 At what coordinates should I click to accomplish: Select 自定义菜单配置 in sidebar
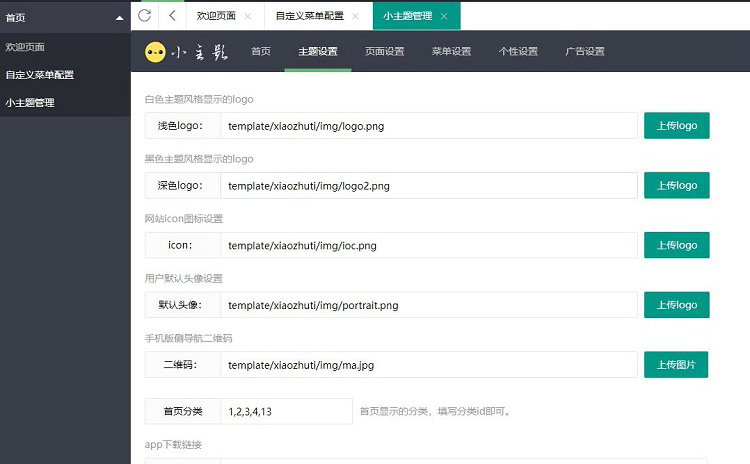click(x=39, y=75)
